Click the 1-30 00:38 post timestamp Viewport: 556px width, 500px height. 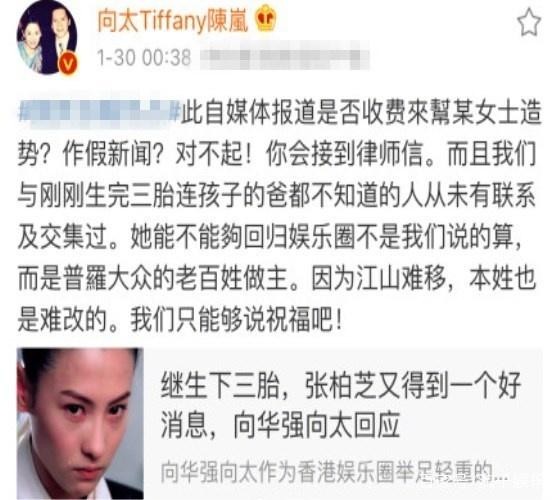point(144,57)
